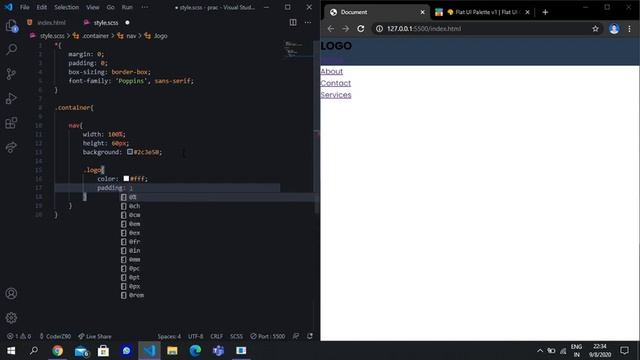
Task: Reload the Chrome page
Action: tap(361, 29)
